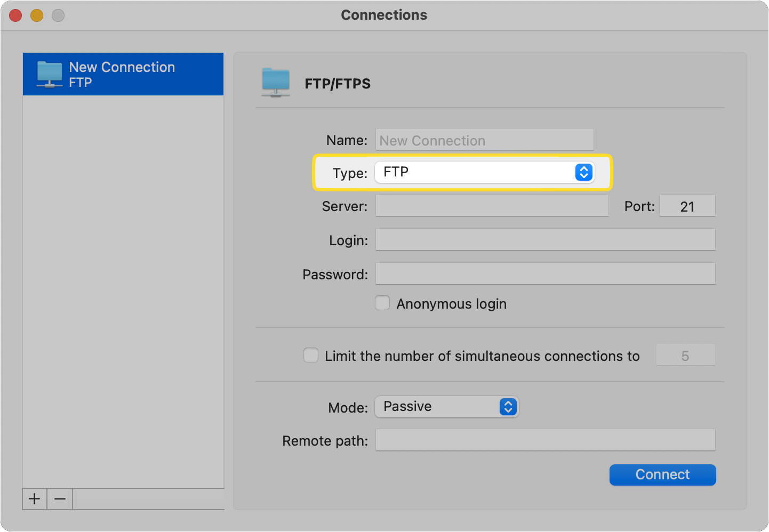Click the Type dropdown chevron arrows

[x=584, y=172]
